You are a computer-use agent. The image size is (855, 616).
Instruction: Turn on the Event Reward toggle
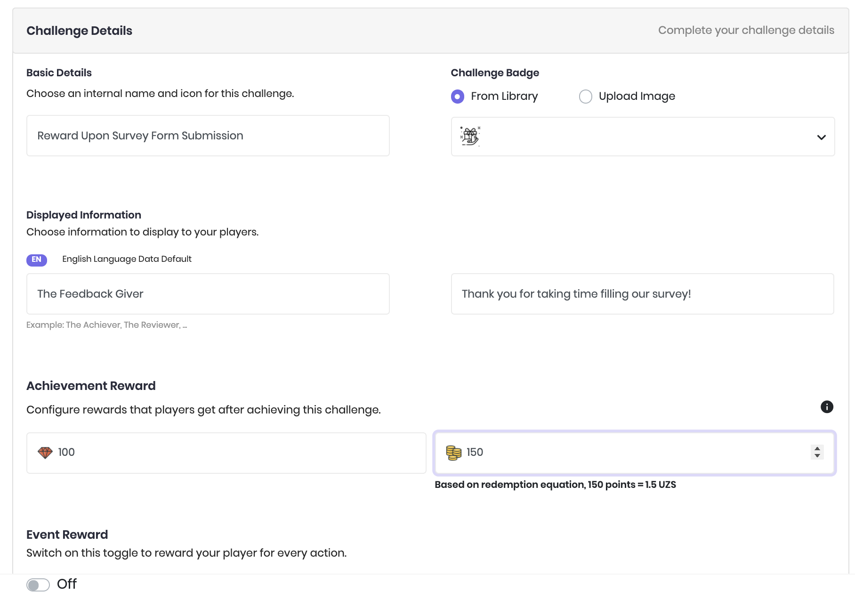tap(38, 585)
